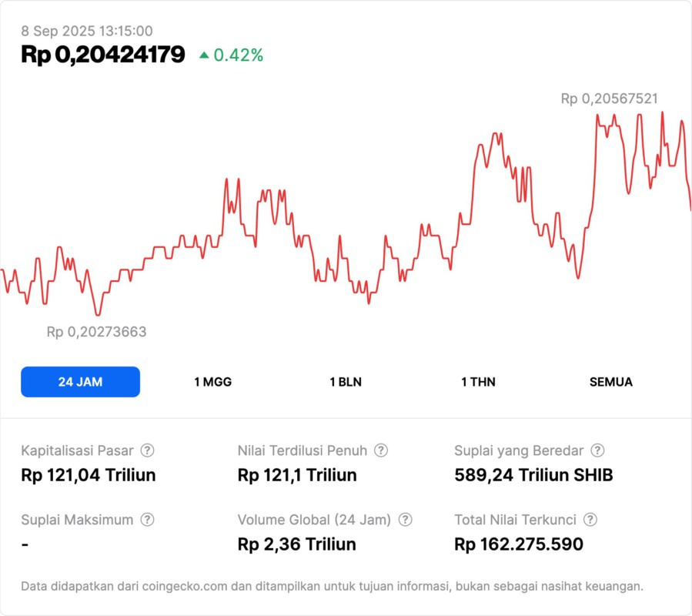Click the 589,24 Triliun SHIB supply value
Image resolution: width=692 pixels, height=616 pixels.
point(533,475)
